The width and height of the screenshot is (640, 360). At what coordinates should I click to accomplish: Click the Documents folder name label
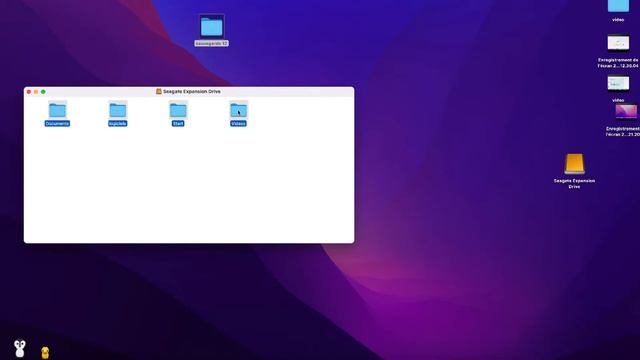tap(57, 123)
